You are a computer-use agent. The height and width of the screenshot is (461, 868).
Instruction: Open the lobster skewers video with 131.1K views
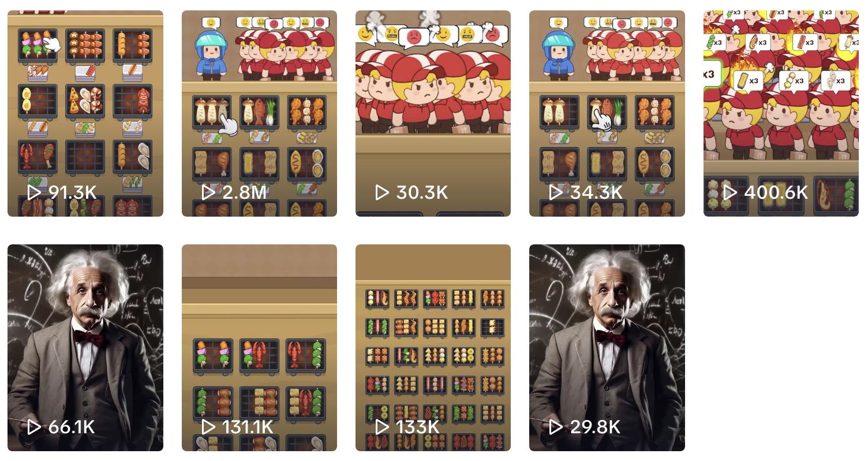click(x=259, y=348)
